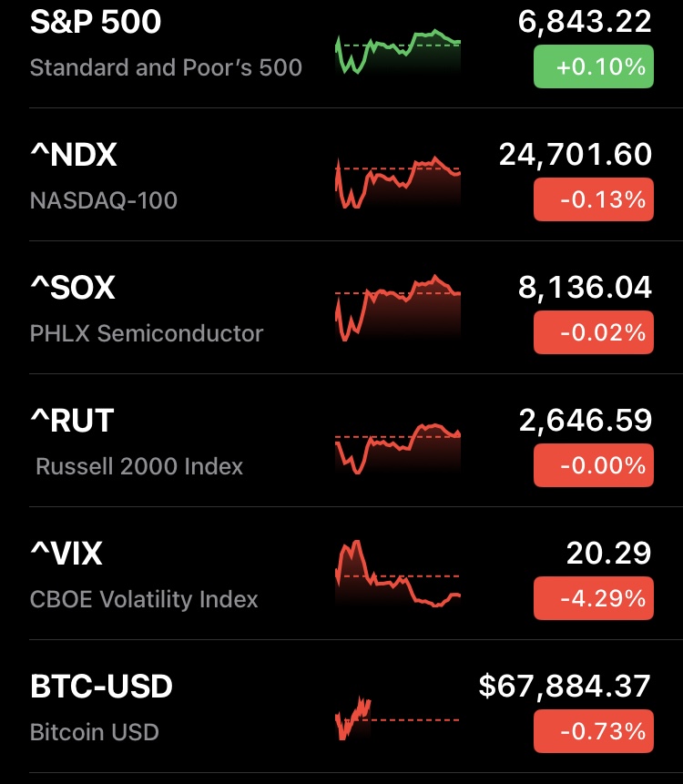
Task: Toggle the ^VIX -4.29% change badge
Action: tap(593, 598)
